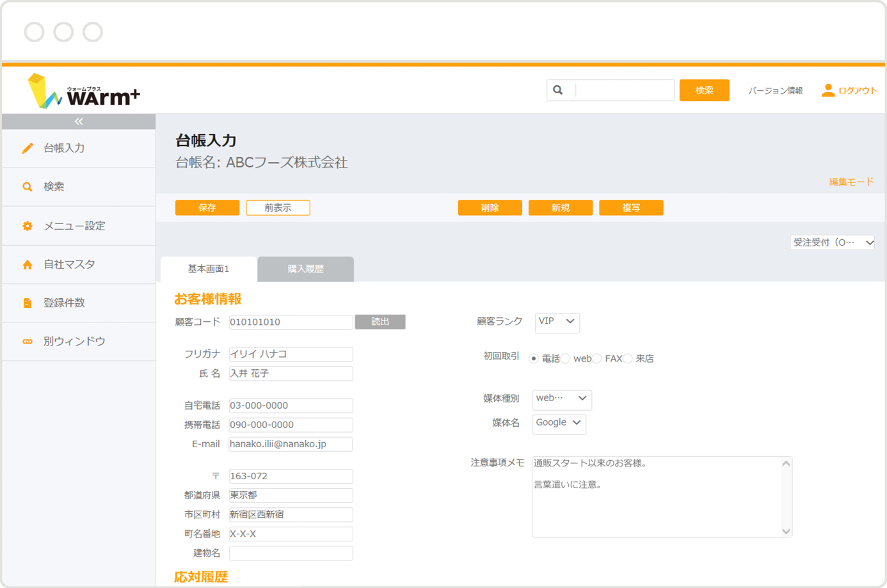Select 登録件数 in sidebar
Viewport: 887px width, 588px height.
pos(79,303)
